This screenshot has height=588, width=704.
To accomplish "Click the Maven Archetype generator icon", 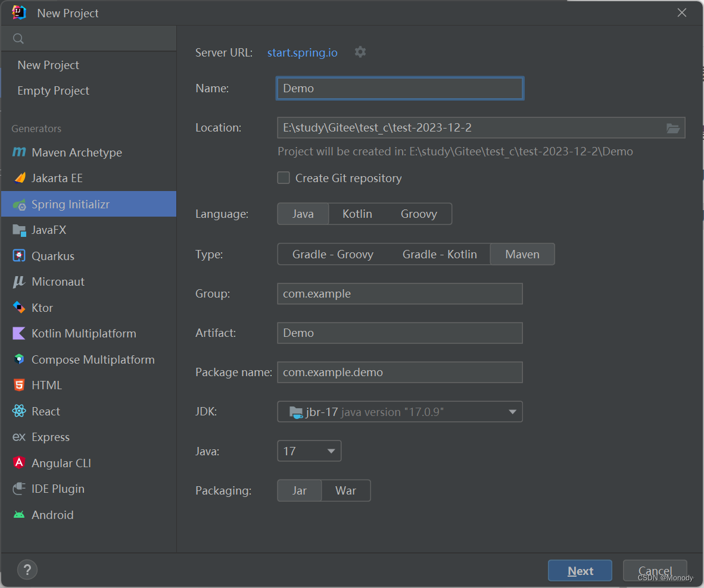I will (x=19, y=152).
